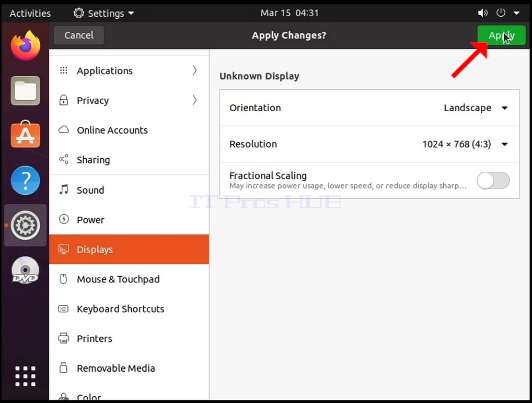Screen dimensions: 532x403
Task: Open the clock Mar 15 04:31 menu
Action: tap(290, 13)
